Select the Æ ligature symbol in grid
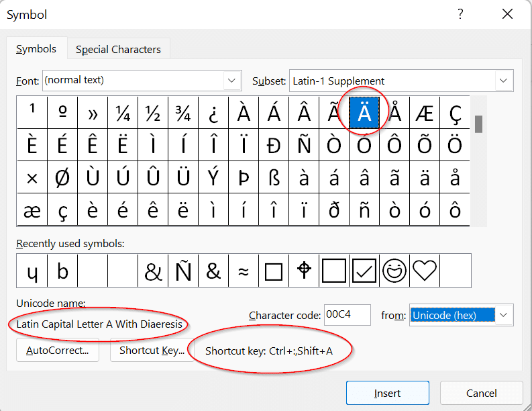Screen dimensions: 532x411 tap(425, 113)
